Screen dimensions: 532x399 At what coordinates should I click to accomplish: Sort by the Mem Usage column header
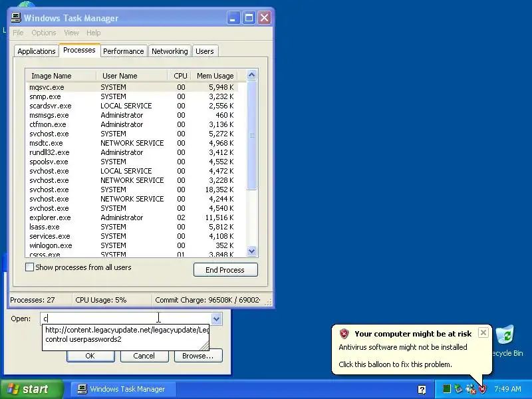click(x=214, y=76)
